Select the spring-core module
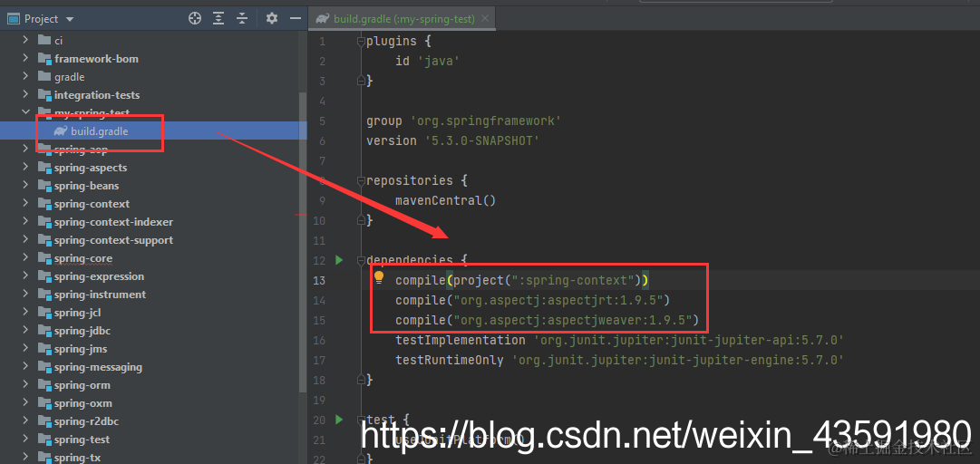The image size is (980, 464). click(83, 258)
